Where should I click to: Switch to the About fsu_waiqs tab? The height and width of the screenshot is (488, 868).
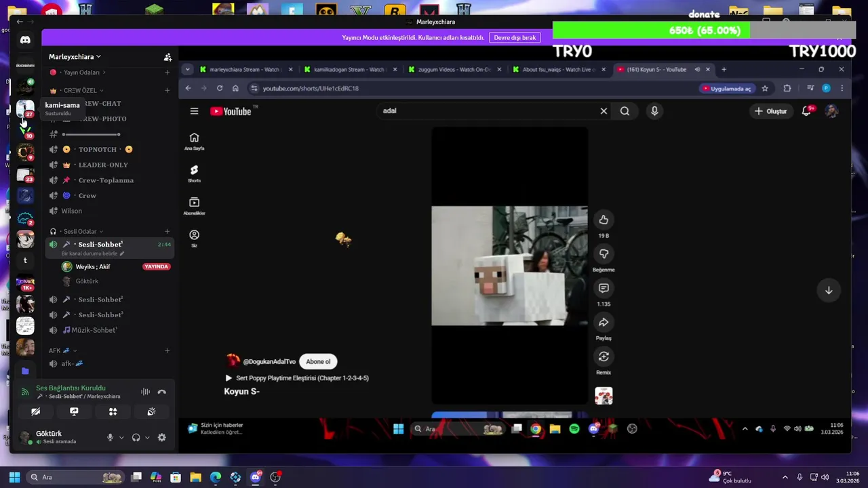coord(558,69)
